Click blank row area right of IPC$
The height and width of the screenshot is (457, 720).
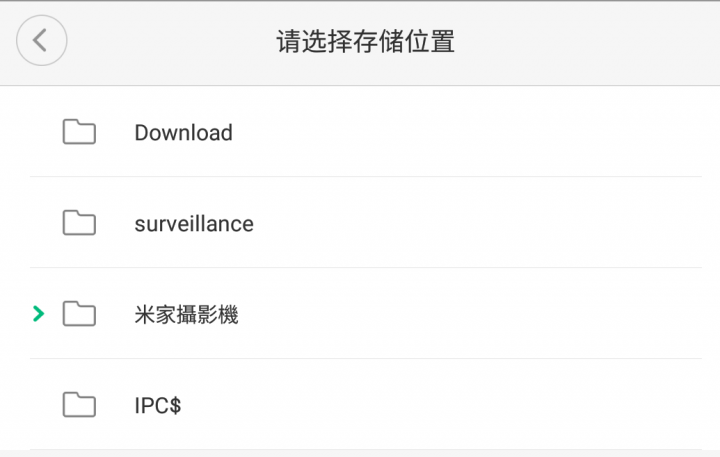[x=442, y=405]
